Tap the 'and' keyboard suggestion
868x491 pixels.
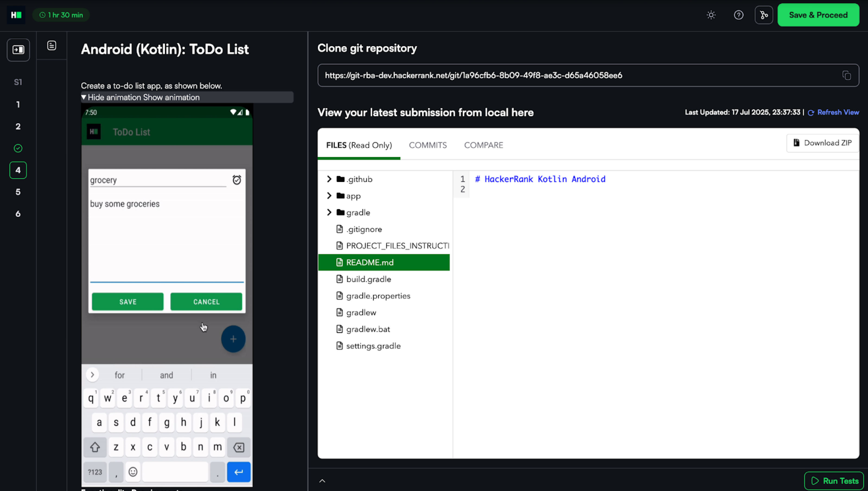pyautogui.click(x=167, y=375)
